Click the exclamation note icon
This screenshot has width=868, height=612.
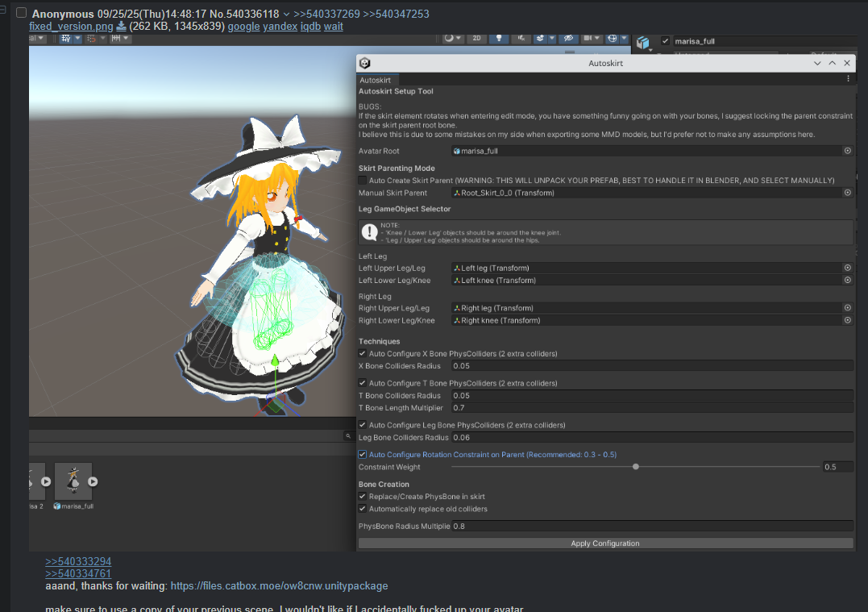tap(369, 232)
